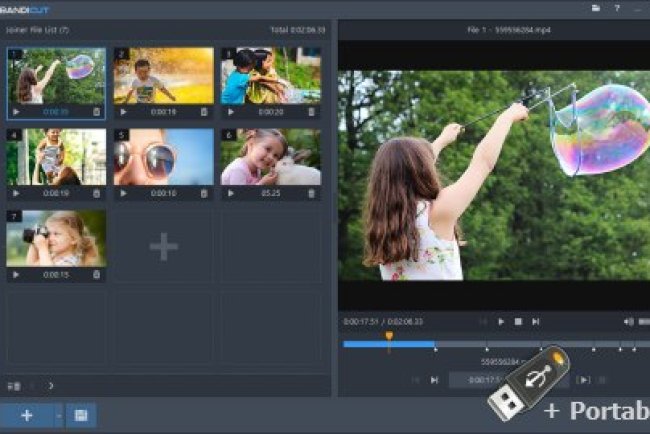Screen dimensions: 650x434
Task: Click the save project floppy icon
Action: click(81, 415)
